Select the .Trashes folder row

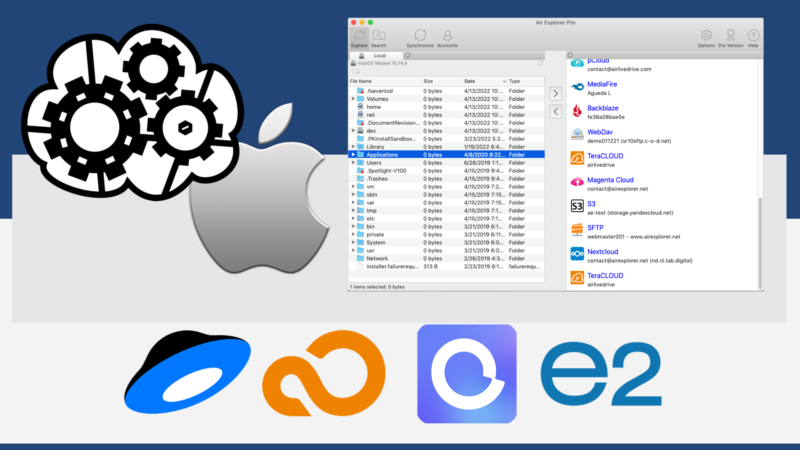coord(446,179)
